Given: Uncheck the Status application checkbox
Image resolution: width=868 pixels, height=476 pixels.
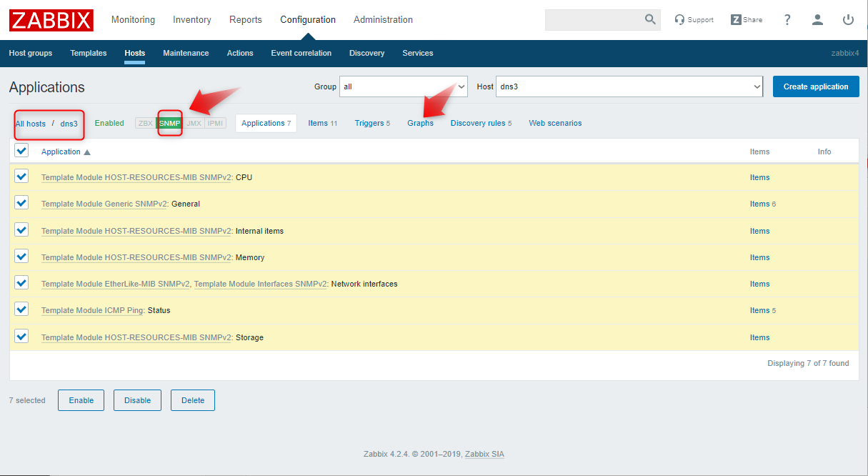Looking at the screenshot, I should pos(21,309).
